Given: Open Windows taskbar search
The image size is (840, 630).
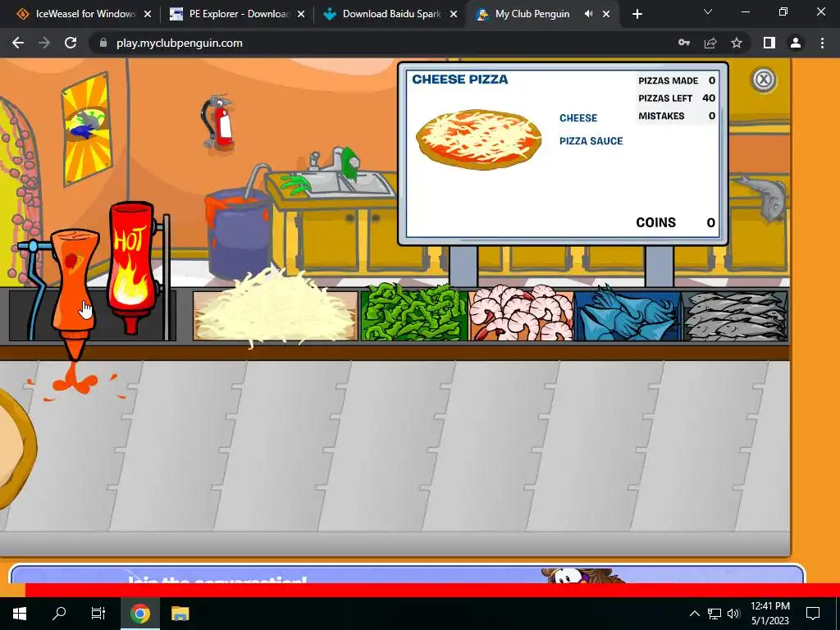Looking at the screenshot, I should click(x=59, y=614).
